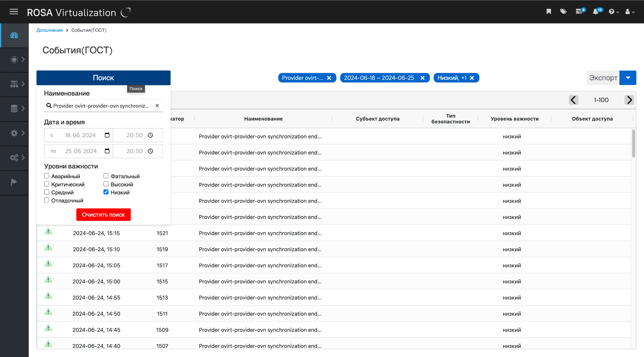
Task: Click the flag events sidebar icon
Action: point(14,182)
